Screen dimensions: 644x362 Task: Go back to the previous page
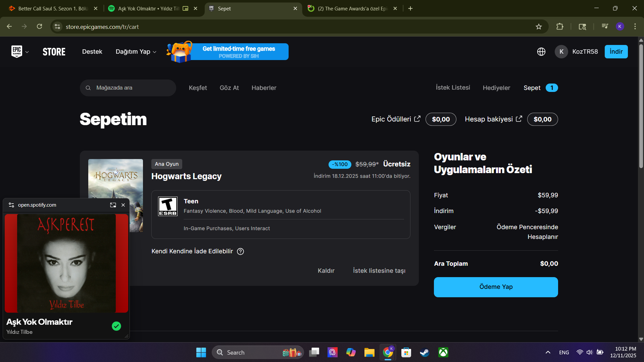[x=9, y=27]
